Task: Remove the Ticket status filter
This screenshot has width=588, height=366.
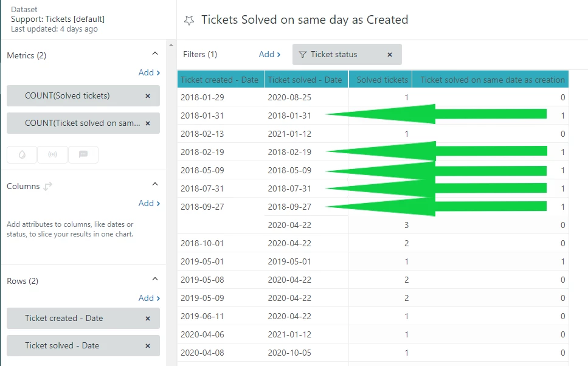Action: pyautogui.click(x=390, y=55)
